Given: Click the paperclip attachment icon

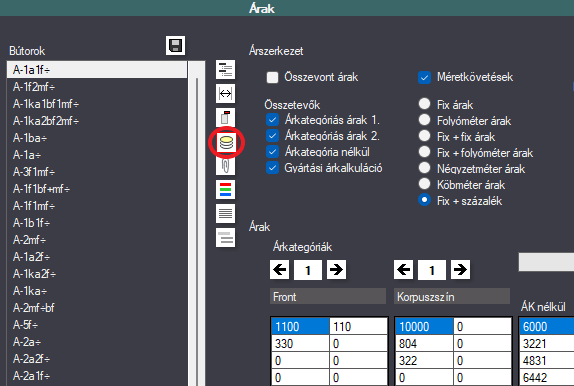Looking at the screenshot, I should pyautogui.click(x=226, y=166).
